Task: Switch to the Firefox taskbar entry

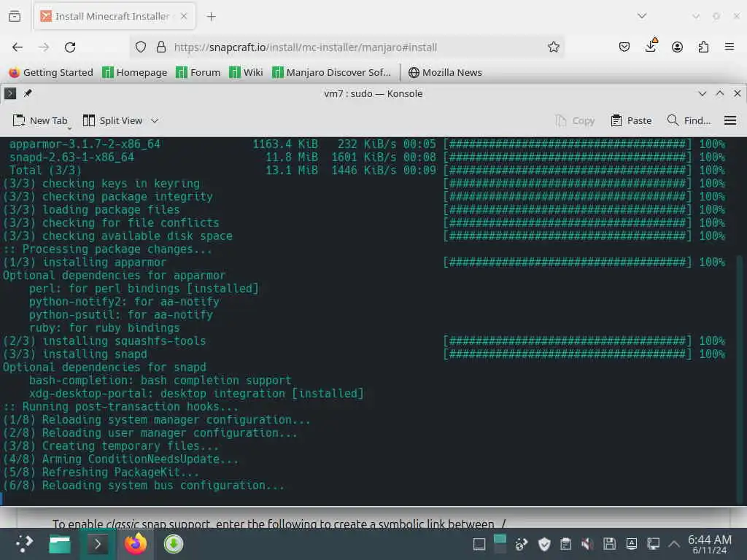Action: click(136, 544)
